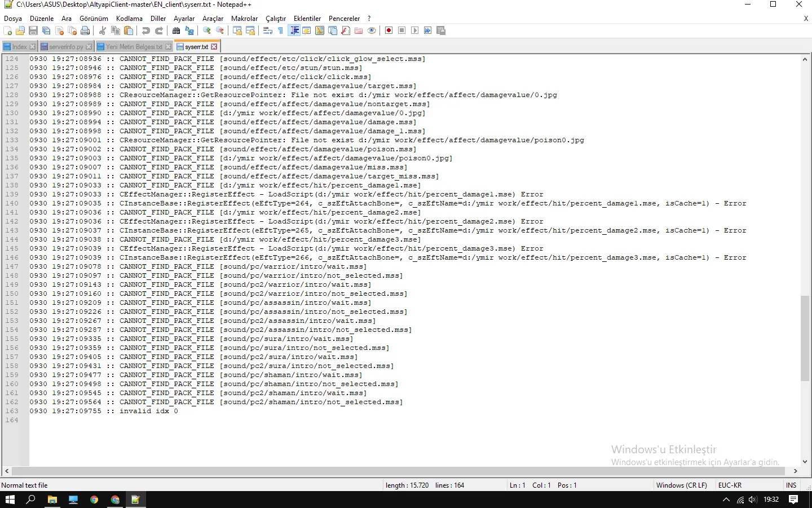812x508 pixels.
Task: Enable file monitoring with the eye icon
Action: (371, 30)
